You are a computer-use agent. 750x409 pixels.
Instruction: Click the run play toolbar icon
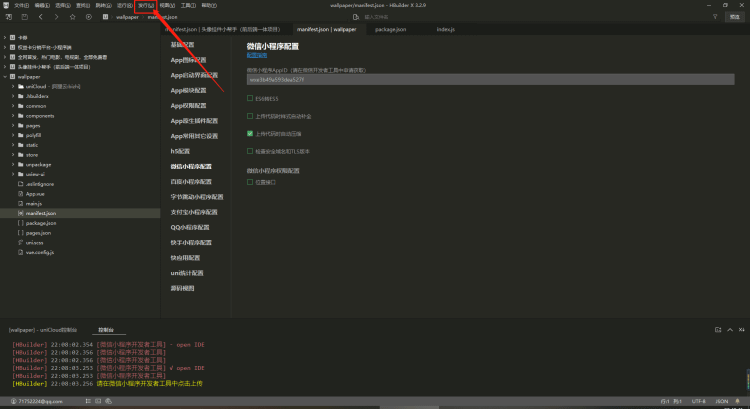pyautogui.click(x=88, y=17)
